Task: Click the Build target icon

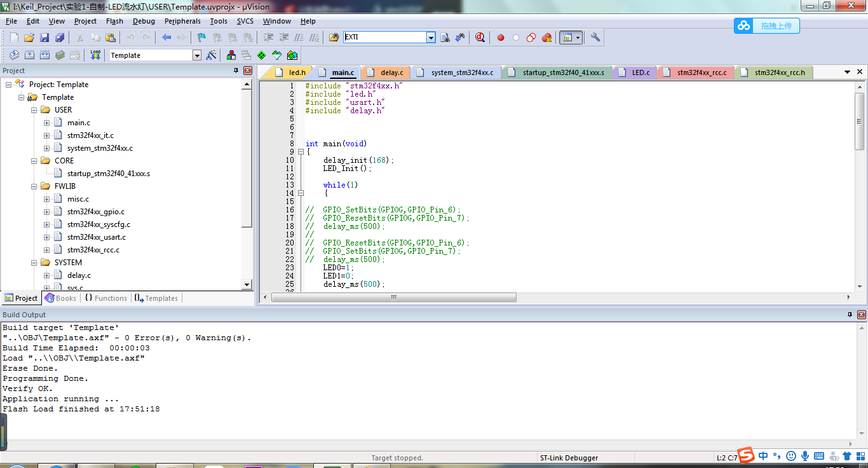Action: coord(29,55)
